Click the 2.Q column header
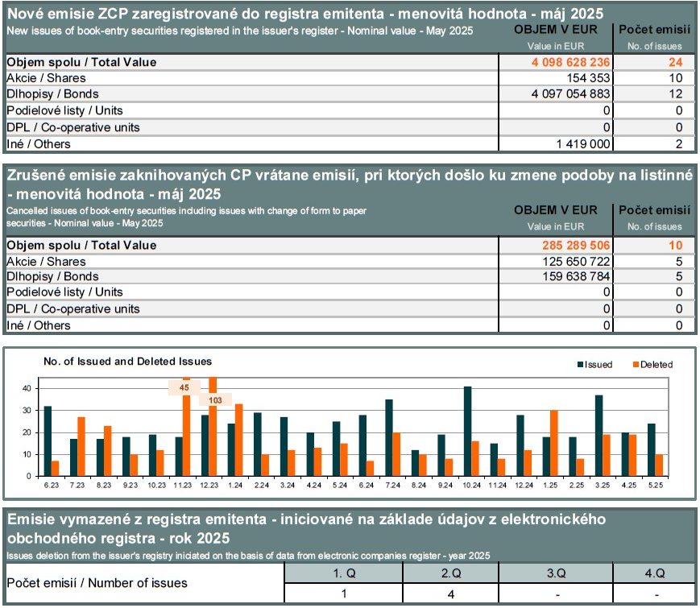Image resolution: width=700 pixels, height=608 pixels. tap(450, 573)
